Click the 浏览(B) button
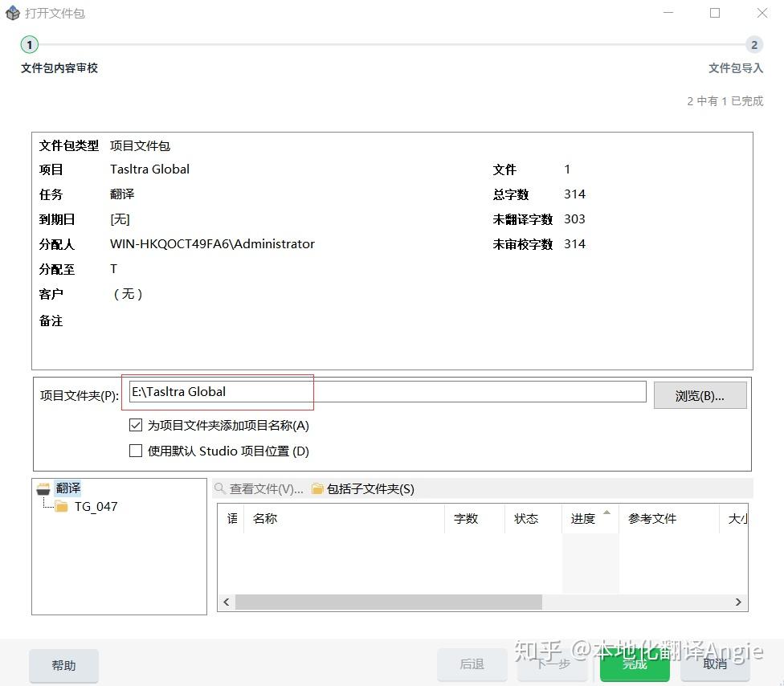Viewport: 784px width, 686px height. pos(700,394)
